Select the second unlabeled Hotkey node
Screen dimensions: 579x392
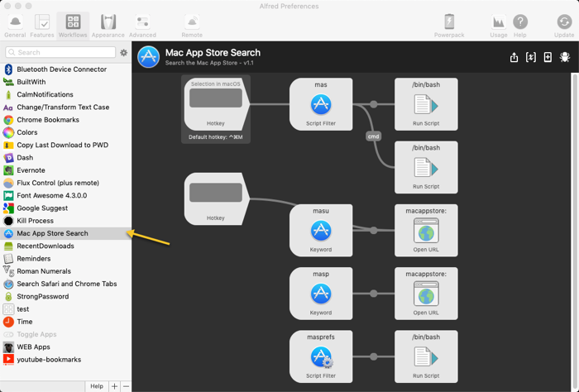(x=217, y=198)
